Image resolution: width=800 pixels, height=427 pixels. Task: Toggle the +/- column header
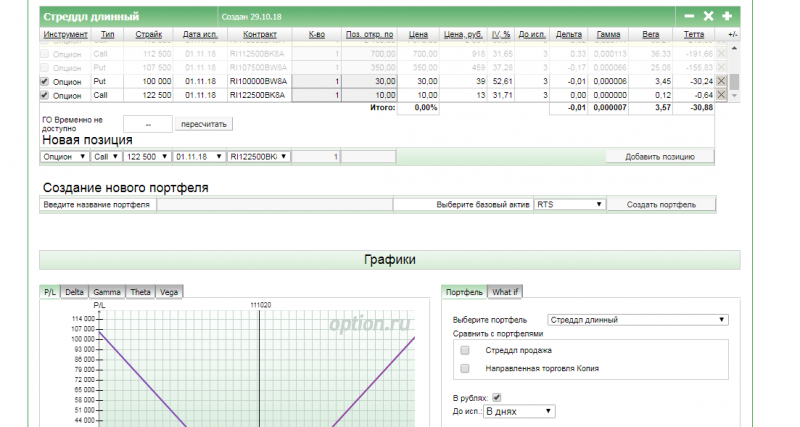[x=732, y=34]
